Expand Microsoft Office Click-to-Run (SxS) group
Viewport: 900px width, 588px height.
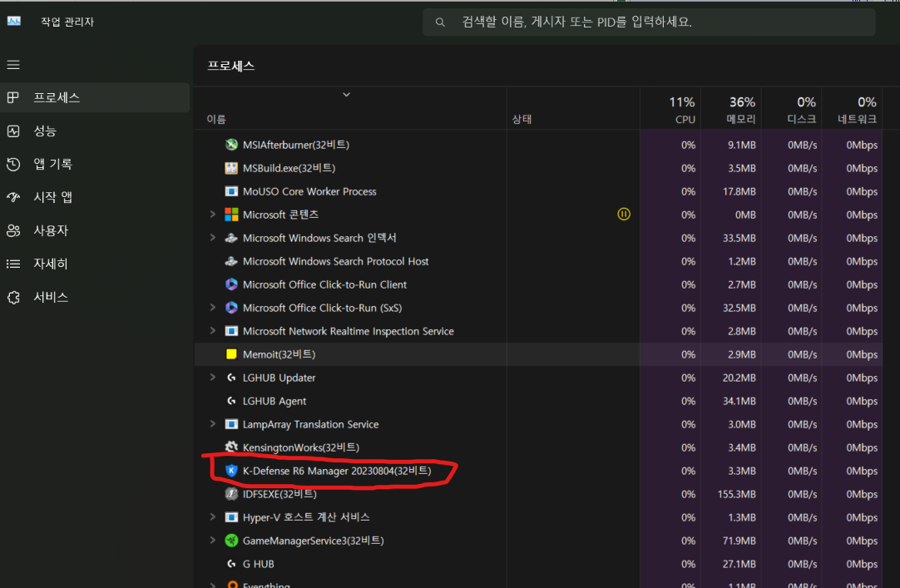point(212,308)
